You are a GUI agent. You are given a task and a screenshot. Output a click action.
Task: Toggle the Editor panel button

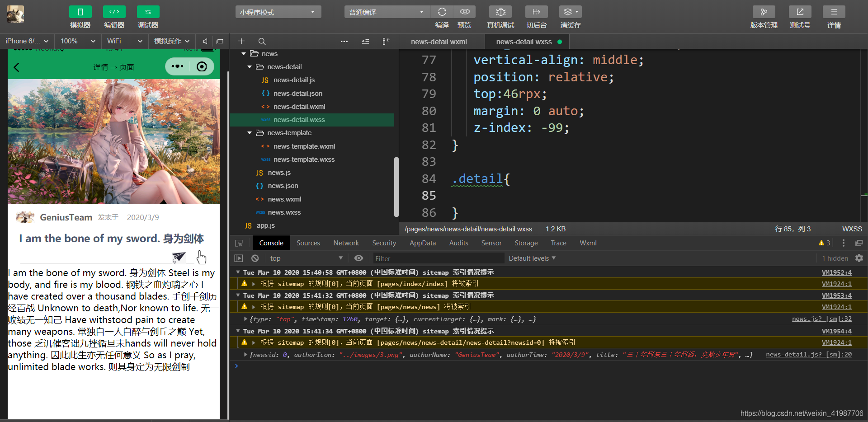[114, 12]
